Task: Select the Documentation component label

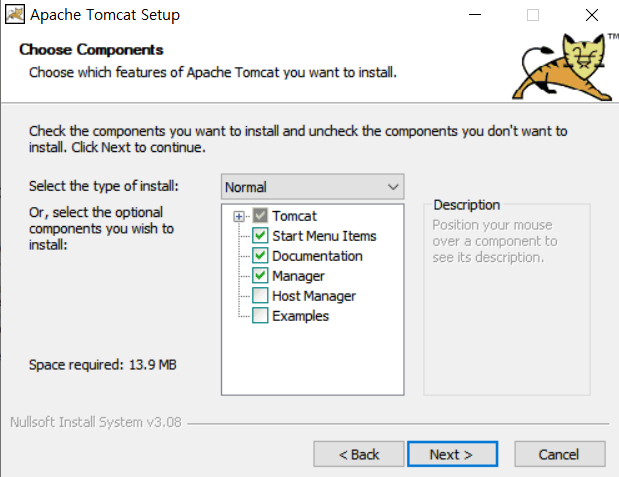Action: [317, 256]
